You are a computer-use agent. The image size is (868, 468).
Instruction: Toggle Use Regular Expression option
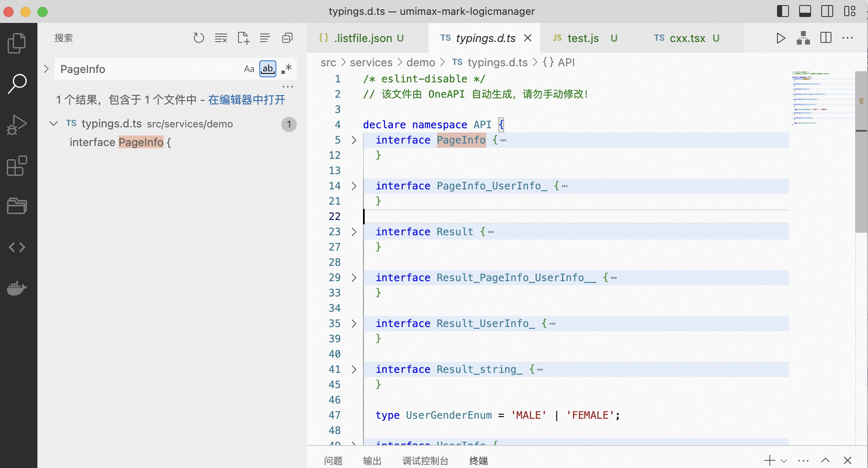286,69
